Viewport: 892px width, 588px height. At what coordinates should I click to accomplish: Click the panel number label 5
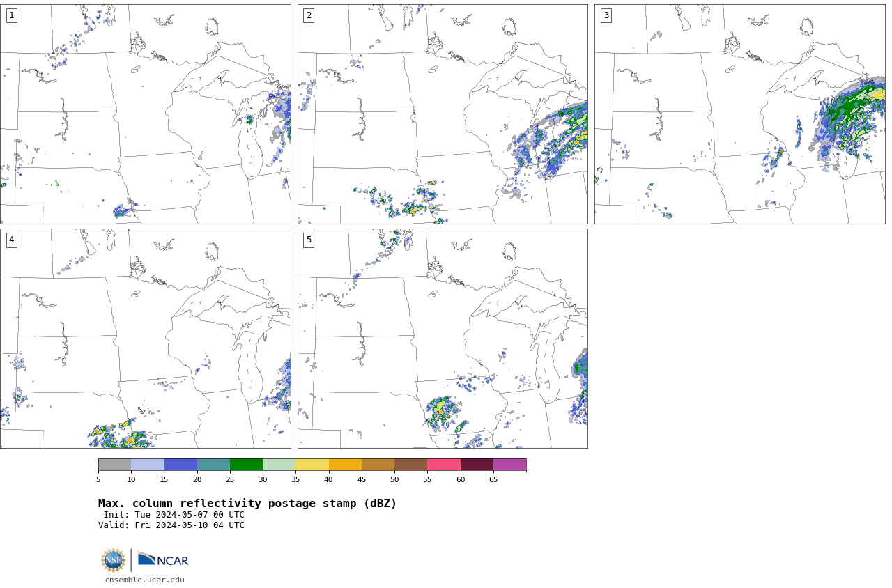(x=309, y=240)
